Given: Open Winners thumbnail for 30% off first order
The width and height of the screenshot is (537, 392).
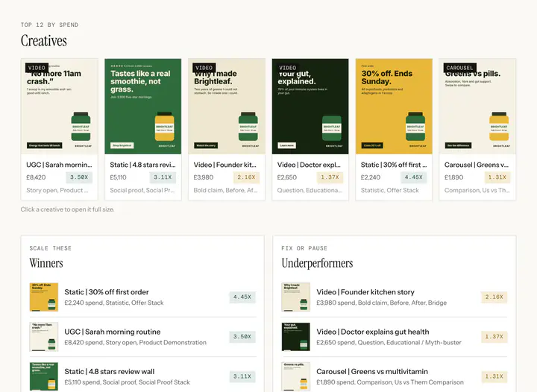Looking at the screenshot, I should [x=44, y=297].
